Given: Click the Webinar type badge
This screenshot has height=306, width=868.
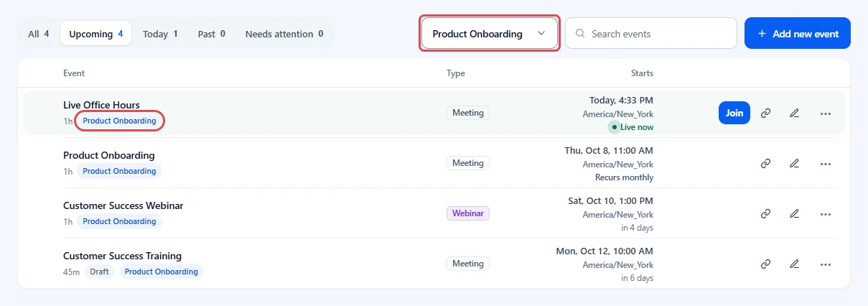Looking at the screenshot, I should coord(468,213).
